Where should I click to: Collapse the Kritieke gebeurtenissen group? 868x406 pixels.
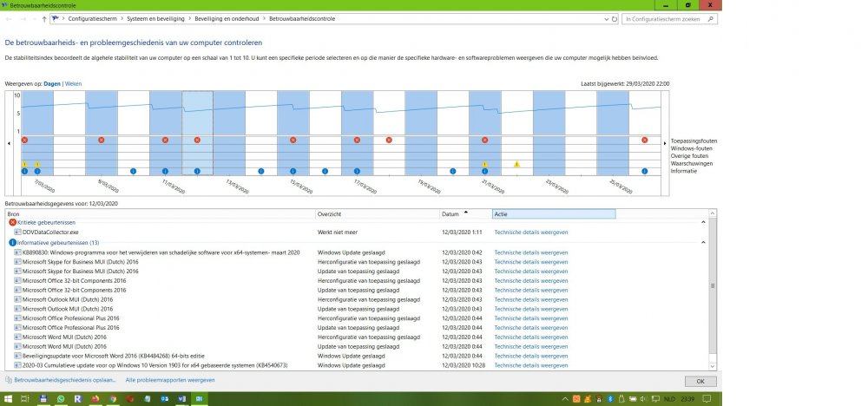704,223
